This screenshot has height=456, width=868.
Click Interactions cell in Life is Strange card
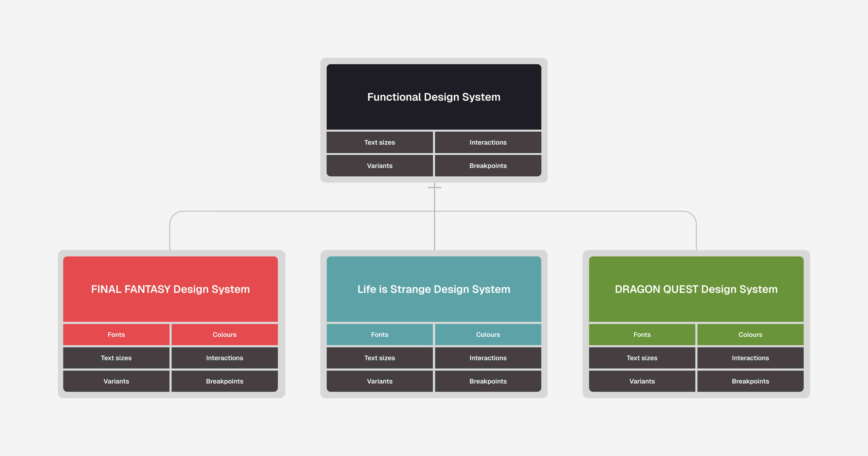click(x=488, y=358)
